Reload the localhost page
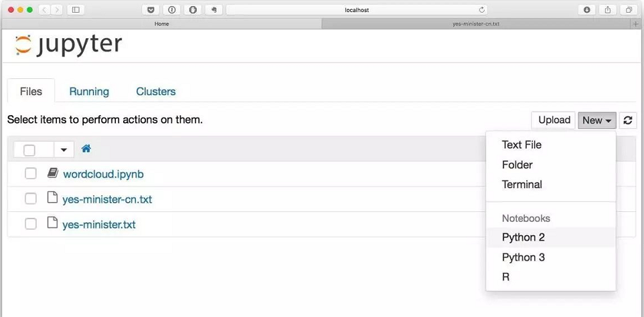The image size is (644, 317). [x=482, y=10]
